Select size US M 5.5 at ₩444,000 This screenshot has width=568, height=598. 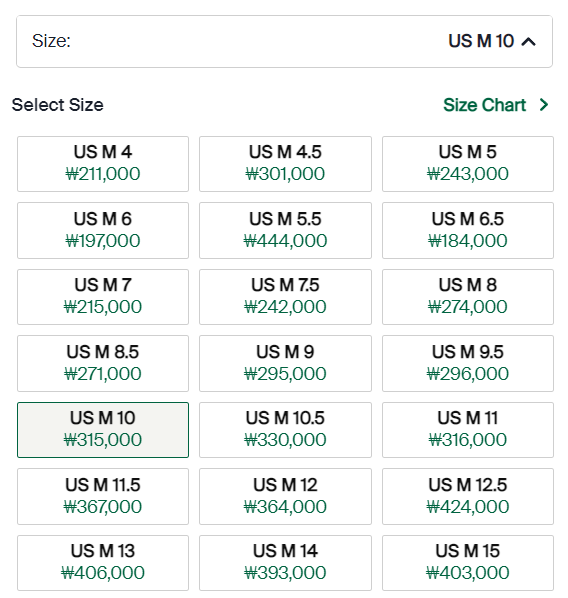coord(285,230)
